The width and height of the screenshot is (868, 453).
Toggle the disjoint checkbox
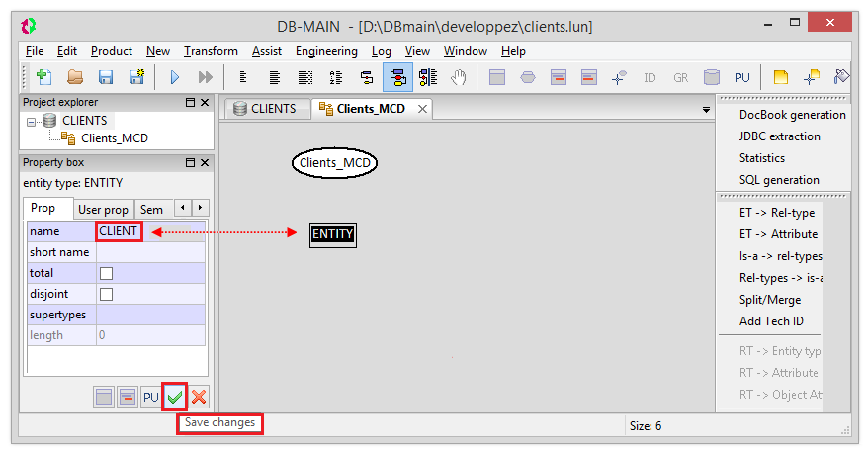(x=106, y=294)
